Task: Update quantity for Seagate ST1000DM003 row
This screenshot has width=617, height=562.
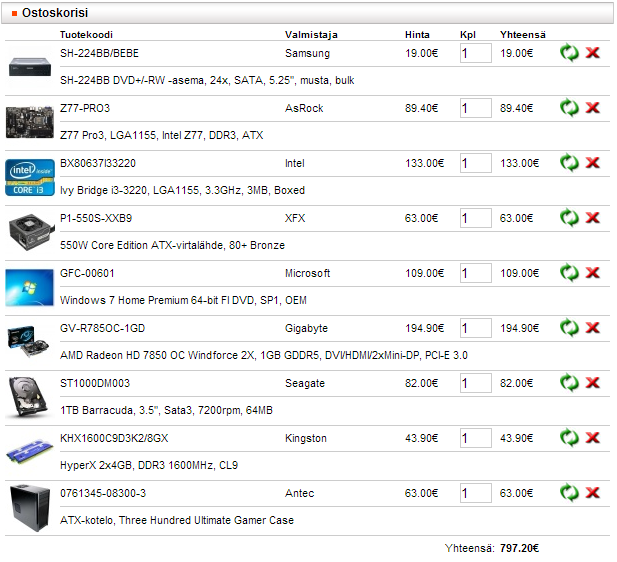Action: click(x=569, y=383)
